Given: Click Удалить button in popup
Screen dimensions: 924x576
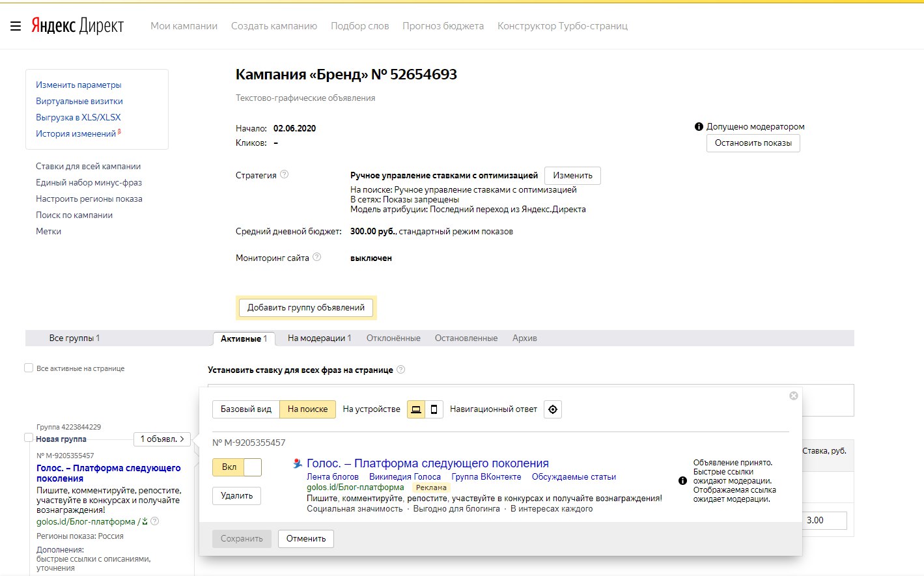Looking at the screenshot, I should [x=237, y=496].
